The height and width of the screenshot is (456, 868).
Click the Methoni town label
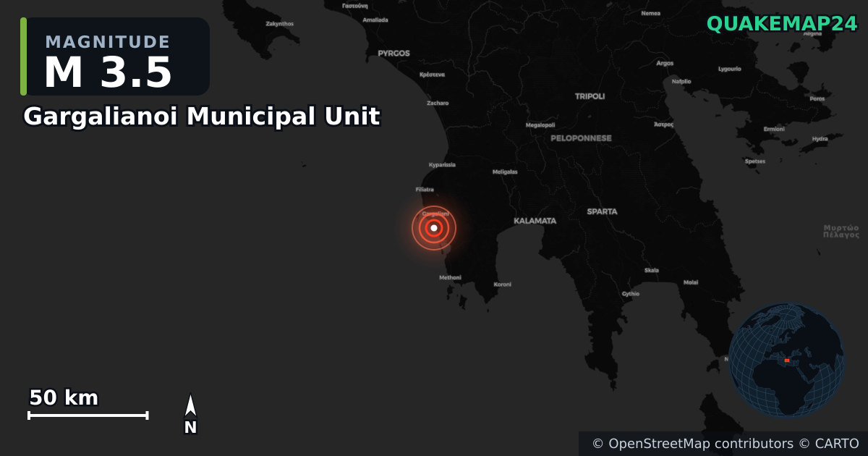pyautogui.click(x=450, y=277)
